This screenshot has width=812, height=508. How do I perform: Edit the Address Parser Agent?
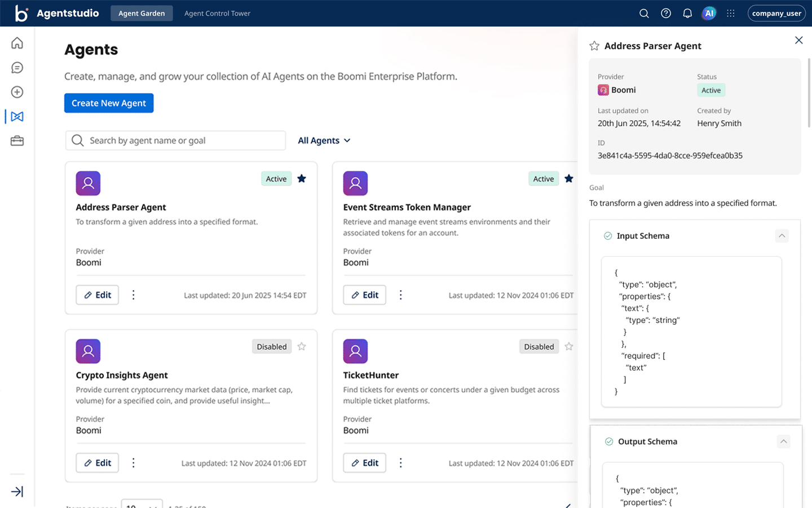point(98,295)
